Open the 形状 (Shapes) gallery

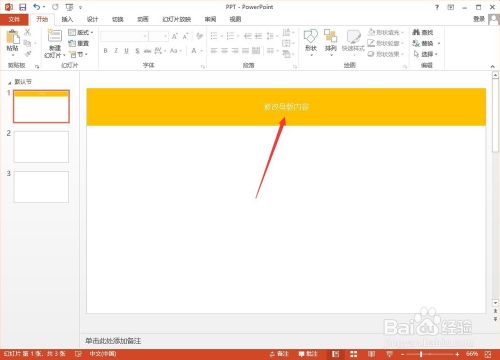311,42
